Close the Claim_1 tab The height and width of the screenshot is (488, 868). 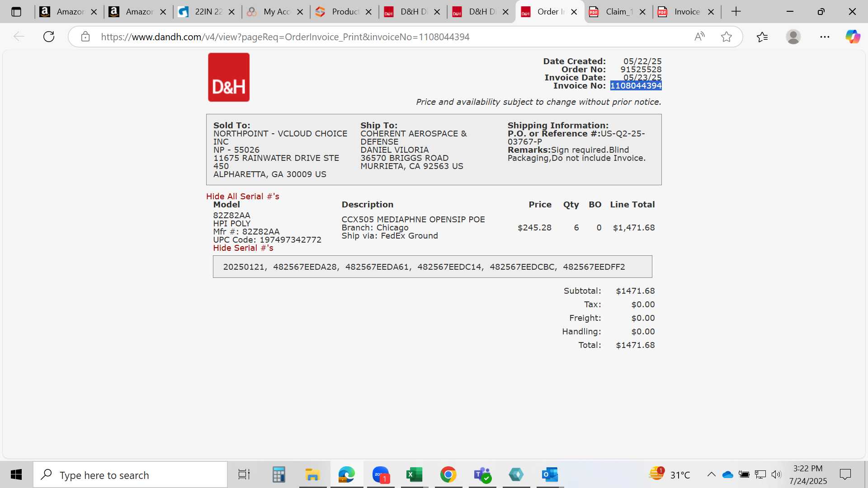pyautogui.click(x=642, y=12)
